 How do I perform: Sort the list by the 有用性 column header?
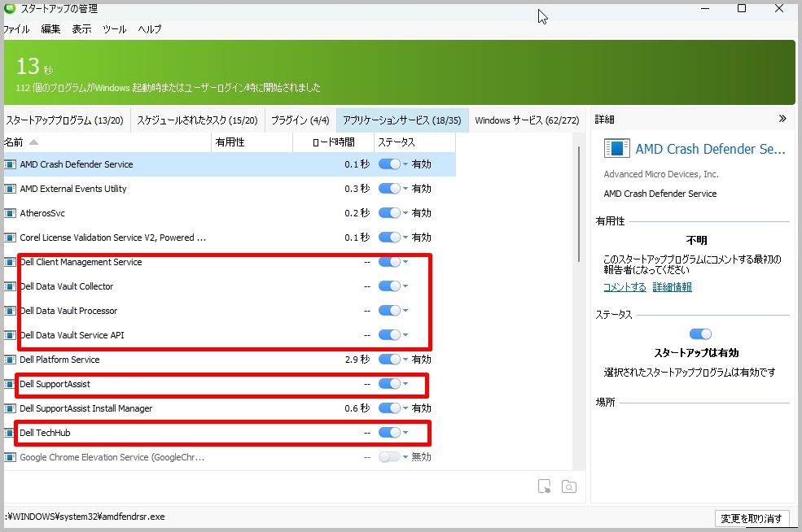click(x=252, y=142)
